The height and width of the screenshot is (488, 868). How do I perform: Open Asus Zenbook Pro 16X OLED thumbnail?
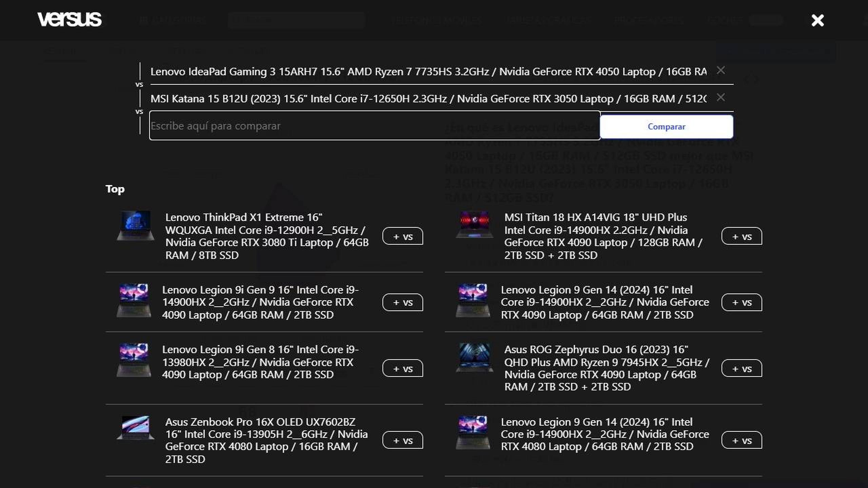click(x=135, y=428)
